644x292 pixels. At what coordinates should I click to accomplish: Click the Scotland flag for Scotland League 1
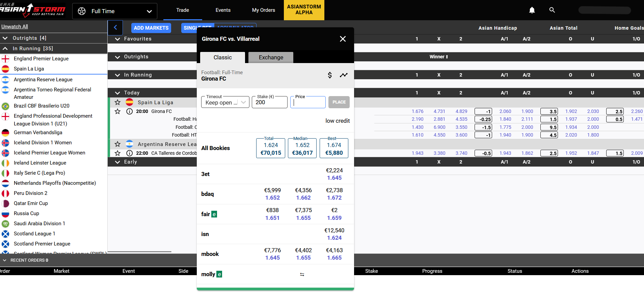pos(5,234)
